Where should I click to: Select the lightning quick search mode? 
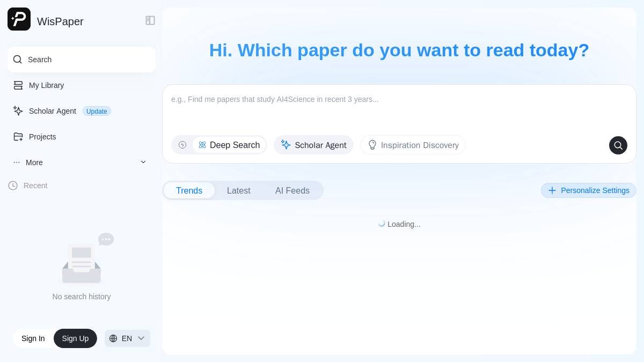point(182,145)
